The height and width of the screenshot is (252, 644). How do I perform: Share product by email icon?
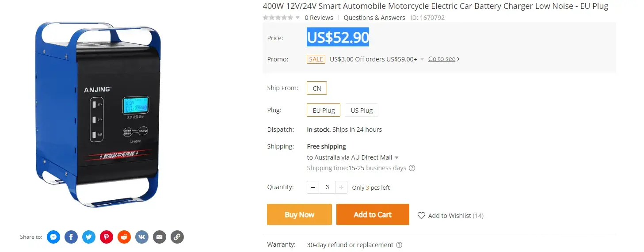[x=159, y=237]
